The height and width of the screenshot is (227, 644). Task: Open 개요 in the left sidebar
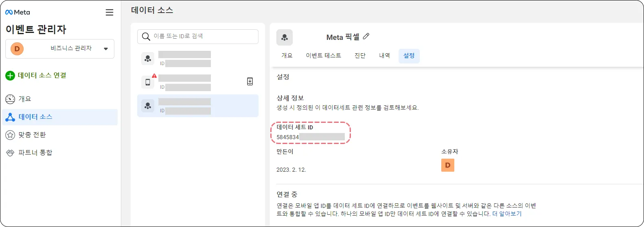60,99
